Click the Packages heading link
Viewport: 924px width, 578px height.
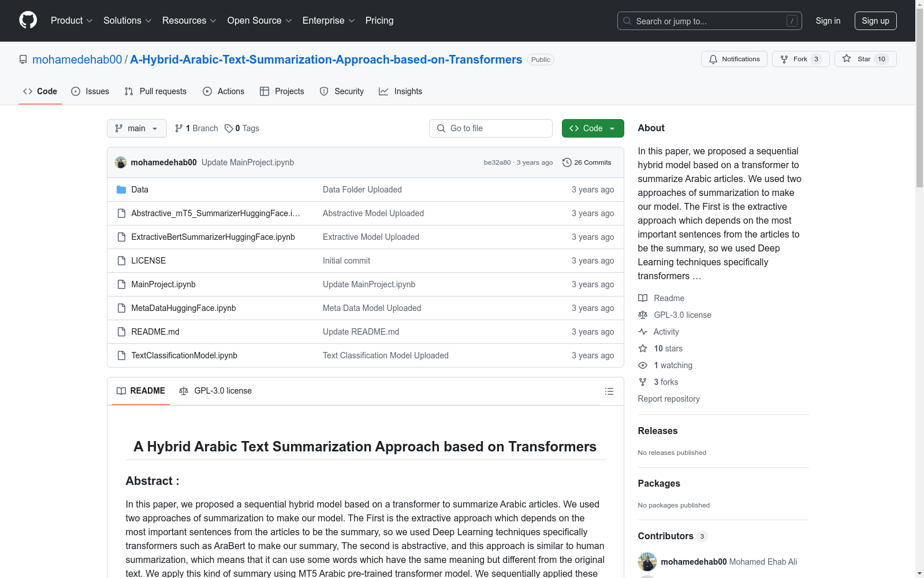(x=659, y=483)
